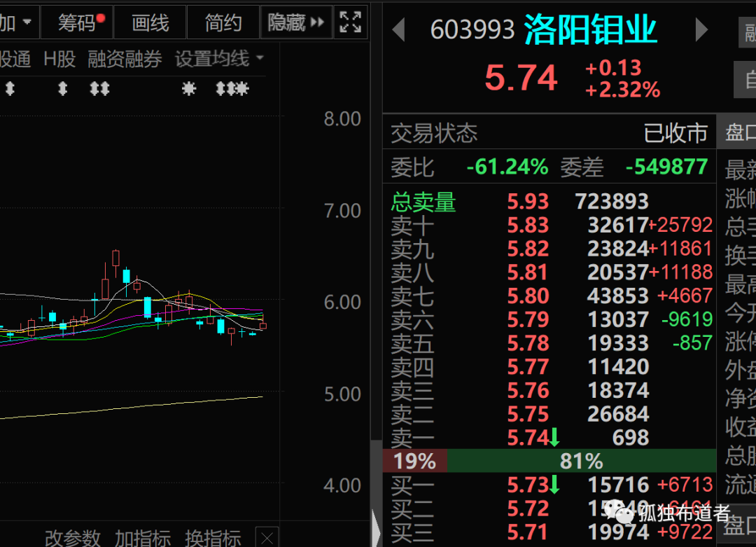The width and height of the screenshot is (756, 547).
Task: Click the 隐藏 hide panel button
Action: [x=296, y=22]
